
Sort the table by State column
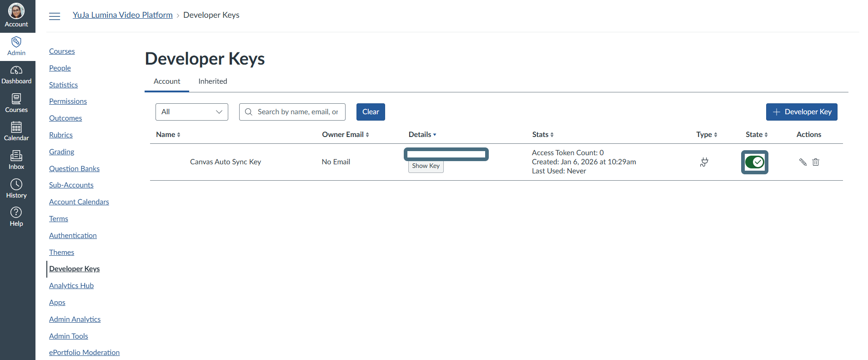757,135
